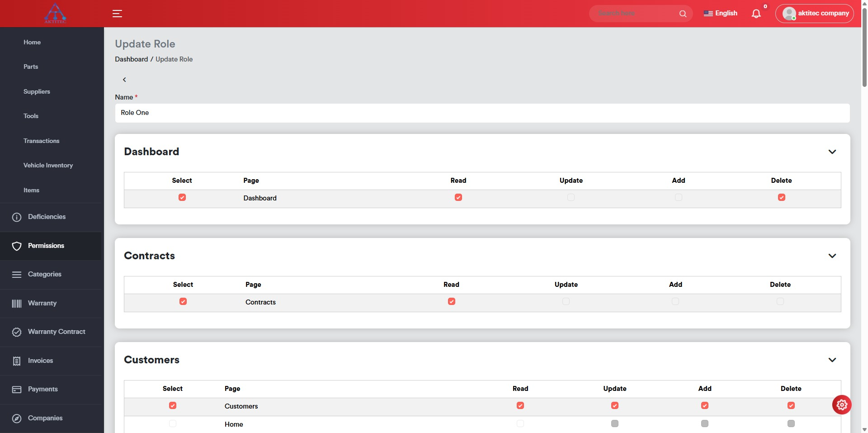Click the Payments card icon

pyautogui.click(x=17, y=390)
